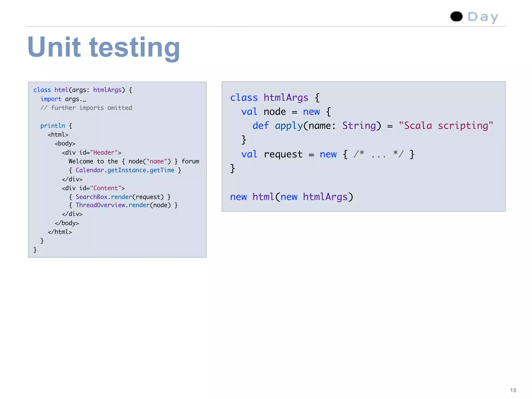Click the 'new html(new htmlArgs)' line
The image size is (532, 399).
(292, 197)
